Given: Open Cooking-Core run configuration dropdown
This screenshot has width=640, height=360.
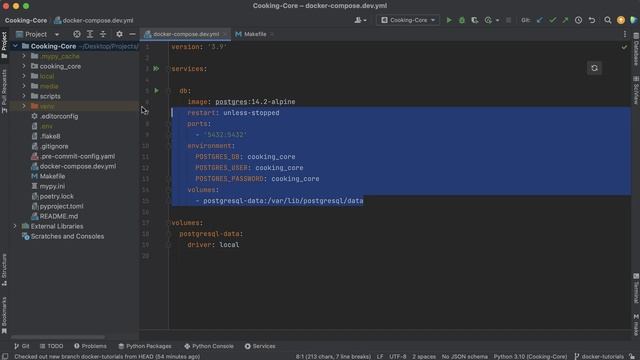Looking at the screenshot, I should (x=408, y=20).
